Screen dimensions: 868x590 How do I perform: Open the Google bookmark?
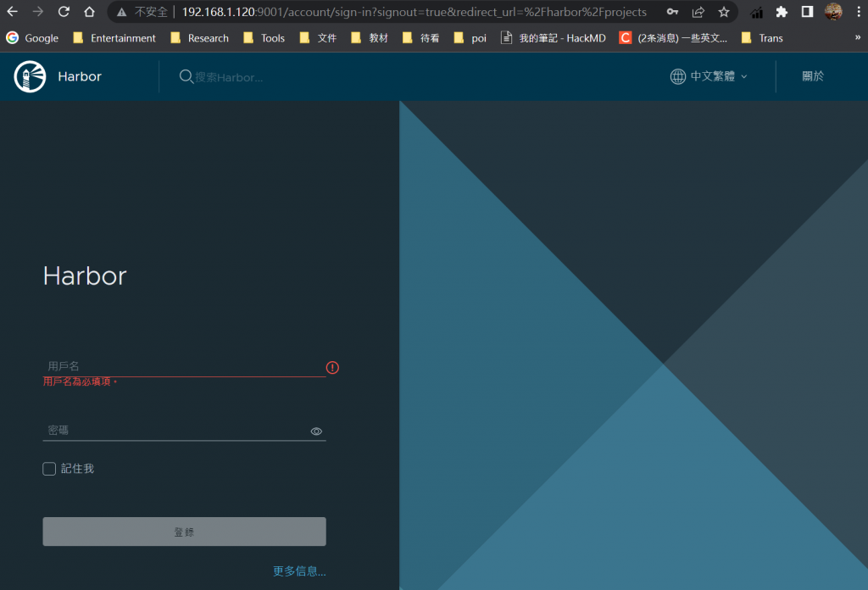point(32,37)
